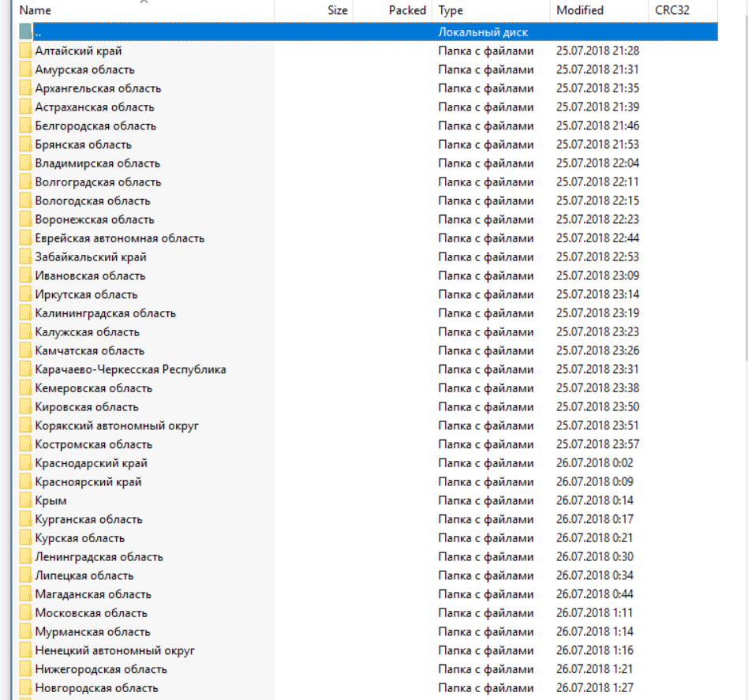Sort files by Type column

click(451, 10)
